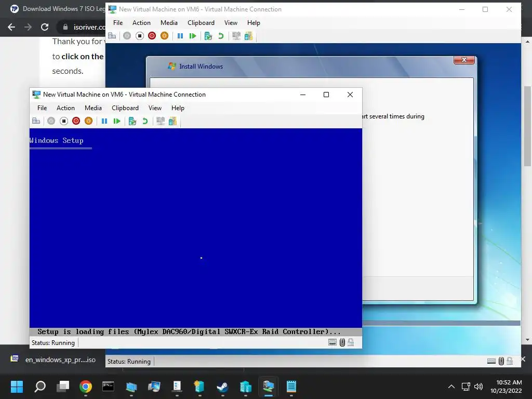Screen dimensions: 532x399
Task: Click Revert icon in back VM window
Action: pyautogui.click(x=221, y=36)
